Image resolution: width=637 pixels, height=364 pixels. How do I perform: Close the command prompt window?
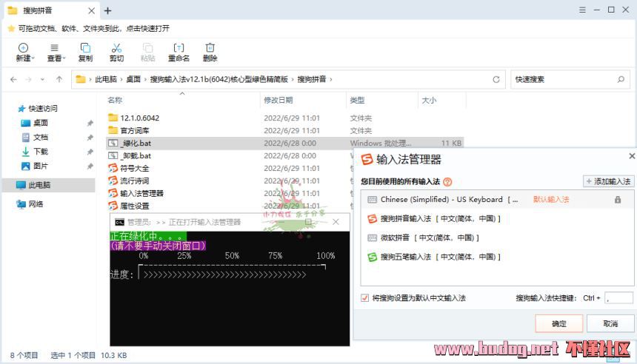tap(336, 221)
